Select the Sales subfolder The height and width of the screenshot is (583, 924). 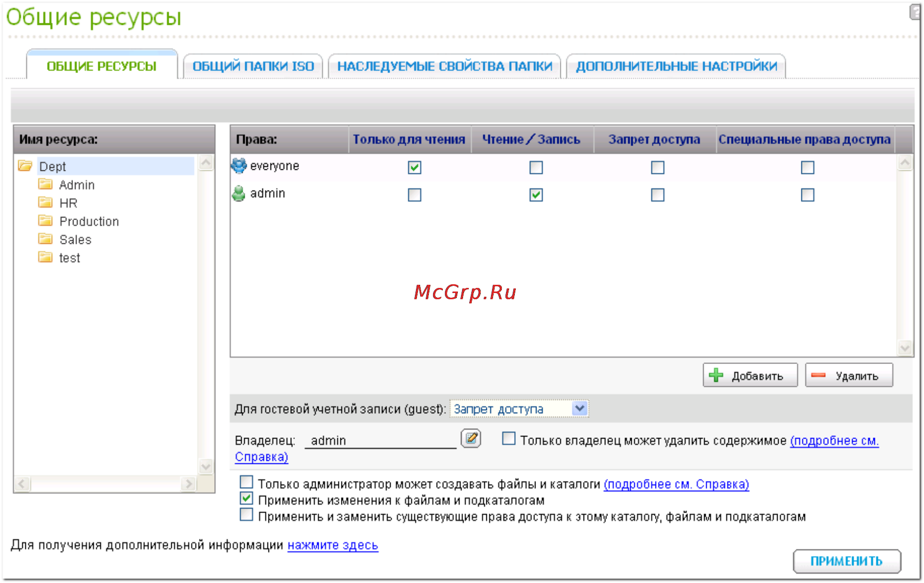(75, 240)
